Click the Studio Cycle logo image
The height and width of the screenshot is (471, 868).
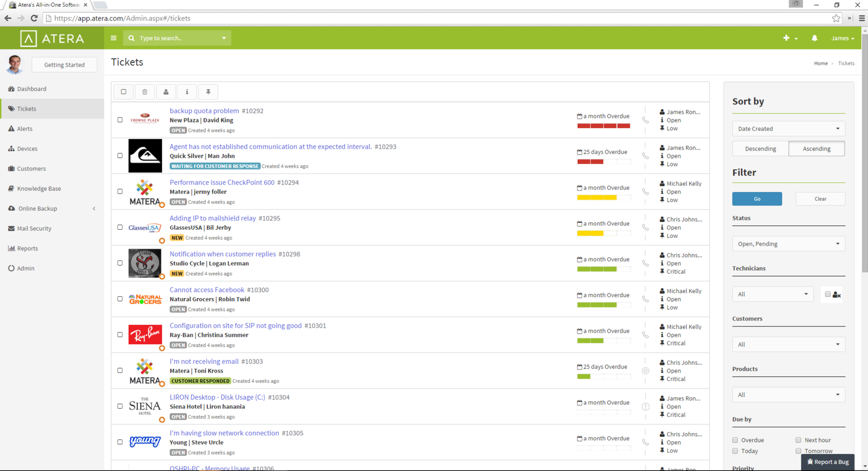click(x=145, y=263)
